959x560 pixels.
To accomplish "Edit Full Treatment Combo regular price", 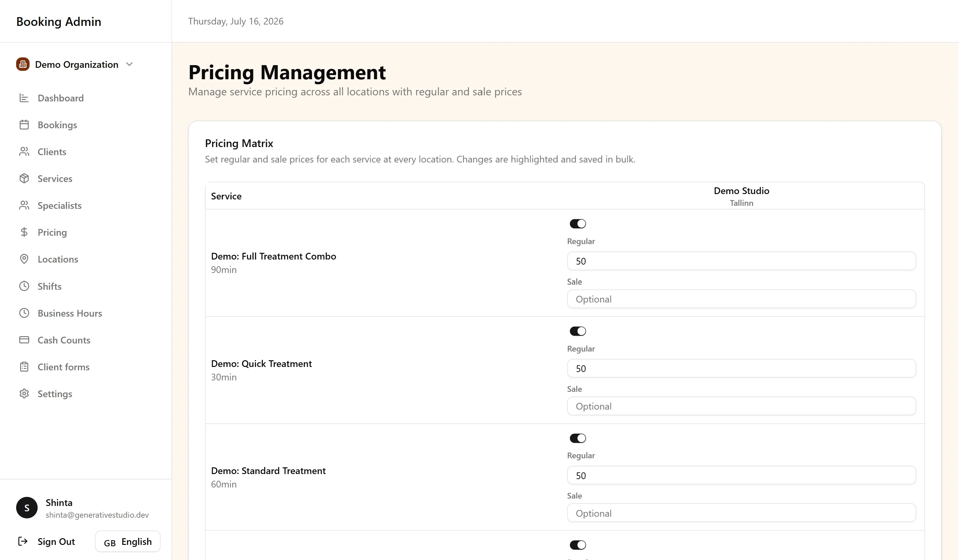I will pyautogui.click(x=741, y=261).
